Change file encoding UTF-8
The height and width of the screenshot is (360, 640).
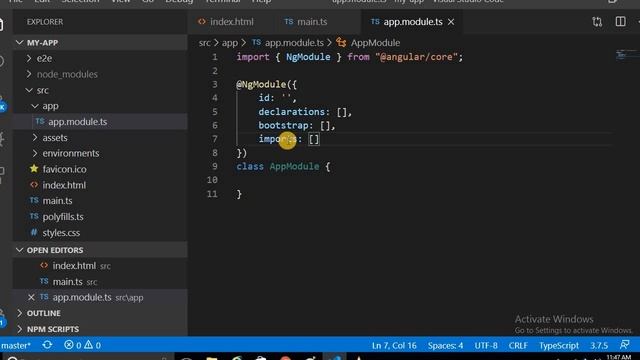tap(486, 345)
